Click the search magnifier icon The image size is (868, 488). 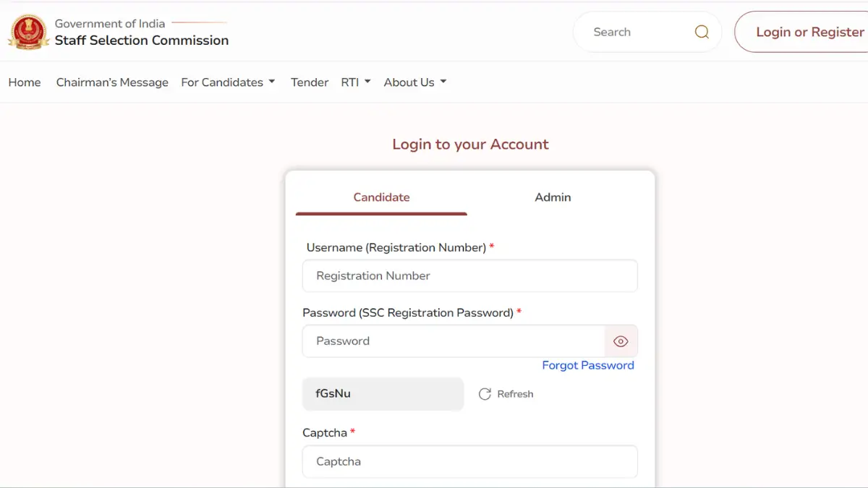[701, 32]
